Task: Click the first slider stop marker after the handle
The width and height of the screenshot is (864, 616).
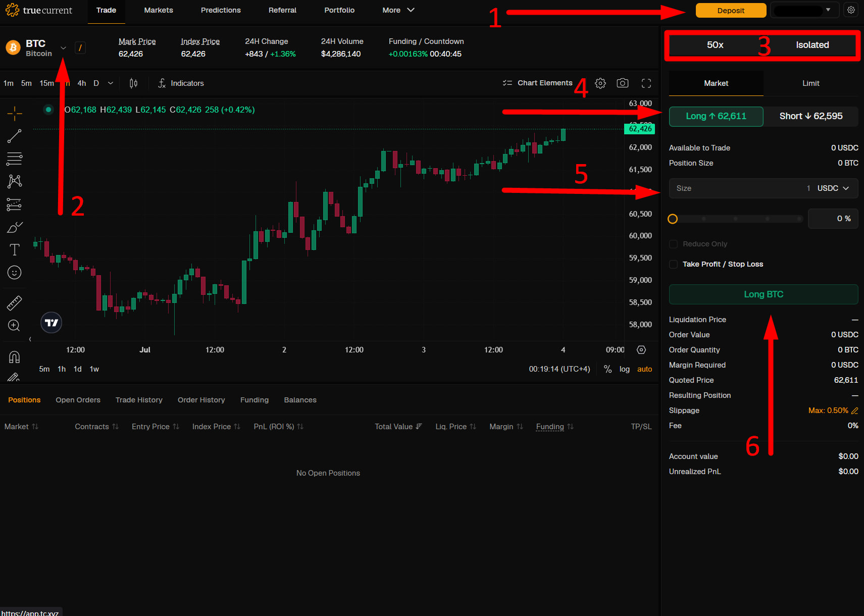Action: tap(704, 219)
